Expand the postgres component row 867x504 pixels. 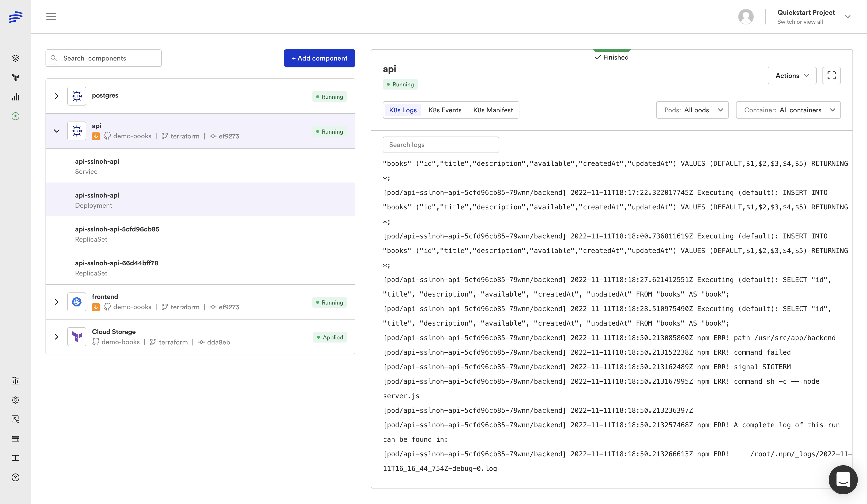point(57,96)
